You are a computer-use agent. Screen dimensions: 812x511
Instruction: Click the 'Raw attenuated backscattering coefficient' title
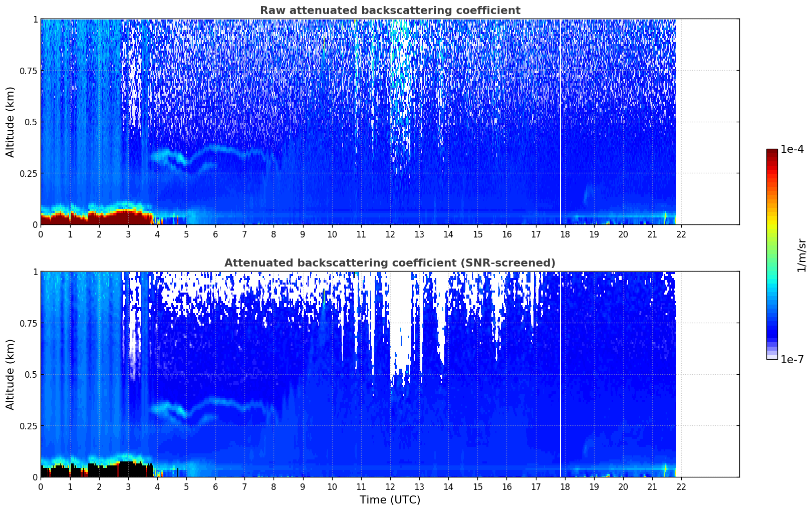click(x=390, y=11)
